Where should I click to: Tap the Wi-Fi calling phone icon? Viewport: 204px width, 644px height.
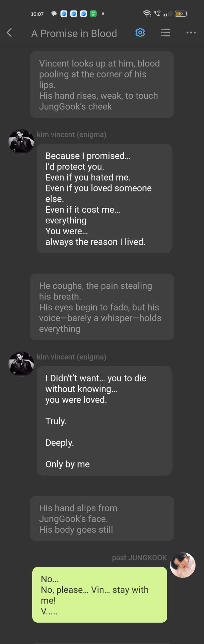[x=157, y=14]
